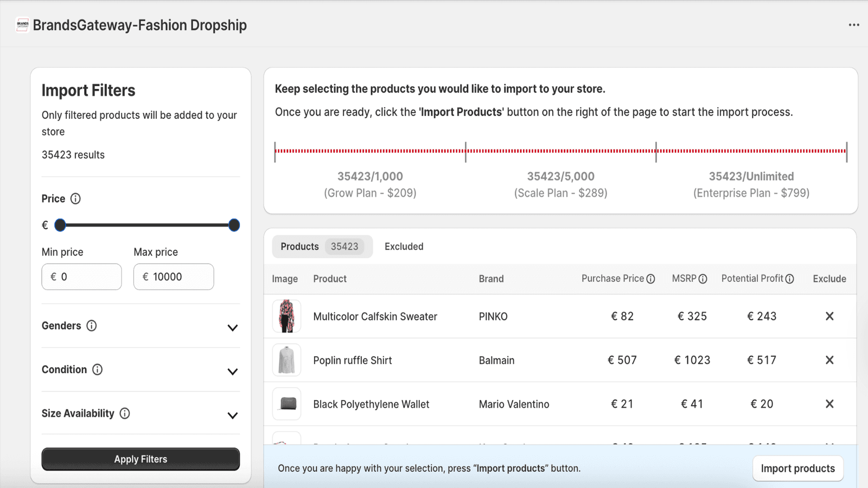The height and width of the screenshot is (488, 868).
Task: Open the Purchase Price column info icon
Action: 651,278
